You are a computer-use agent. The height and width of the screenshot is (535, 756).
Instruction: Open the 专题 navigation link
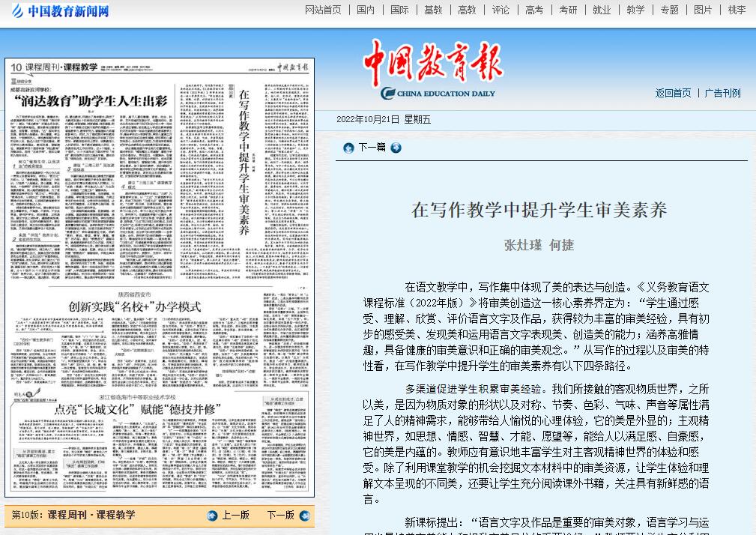tap(669, 10)
